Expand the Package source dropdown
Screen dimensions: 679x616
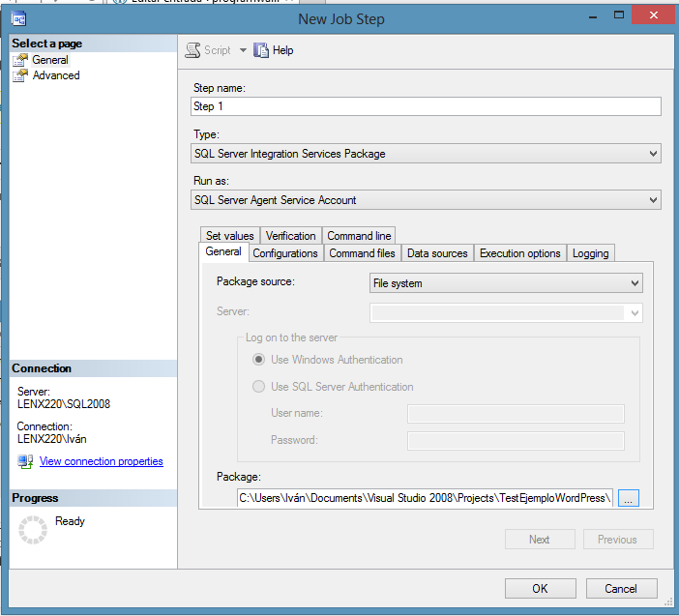[635, 283]
